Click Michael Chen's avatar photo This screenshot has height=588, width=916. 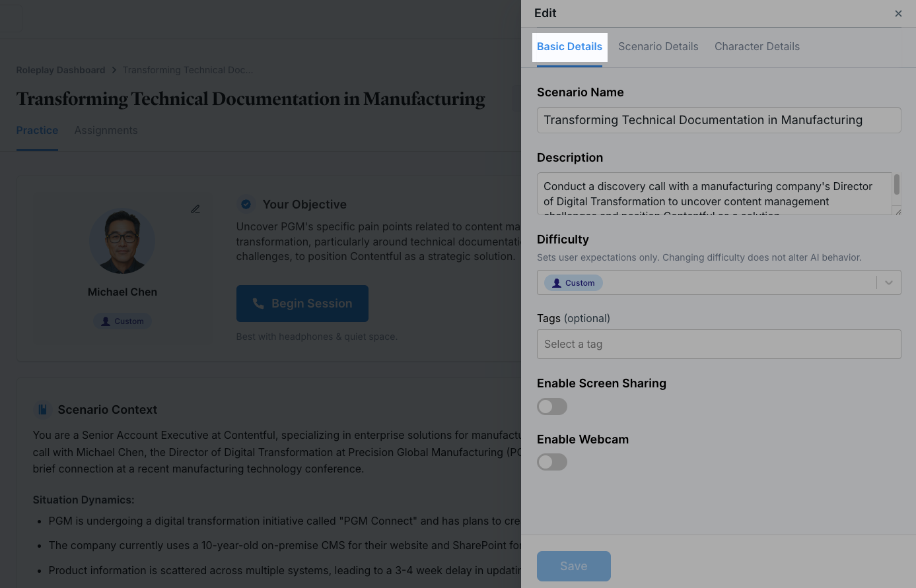[x=122, y=241]
